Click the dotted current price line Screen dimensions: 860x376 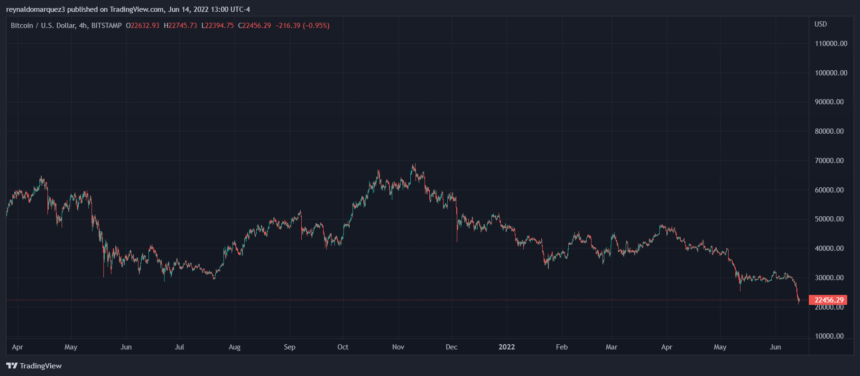[406, 300]
